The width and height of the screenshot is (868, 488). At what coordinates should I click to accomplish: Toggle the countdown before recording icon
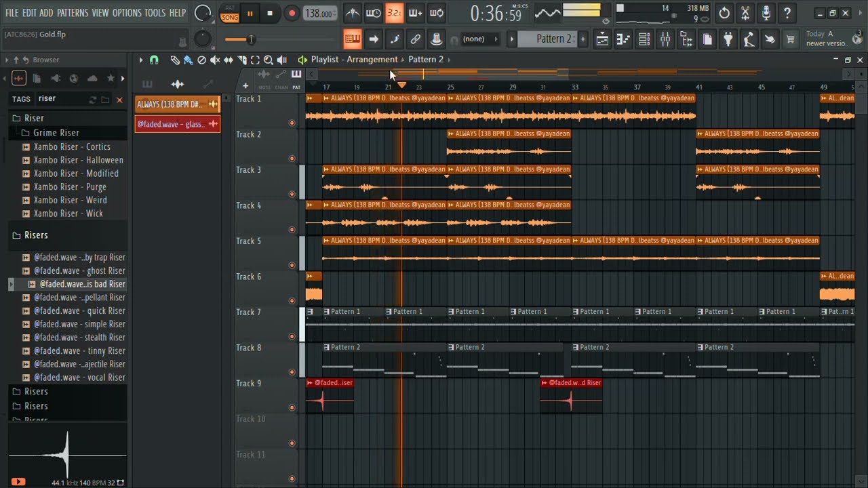click(394, 13)
